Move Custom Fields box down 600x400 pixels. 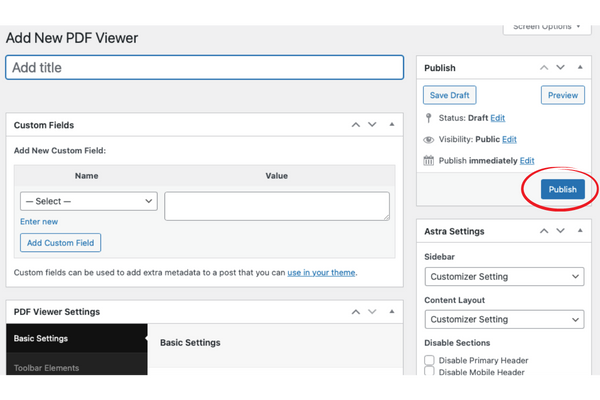click(x=372, y=125)
